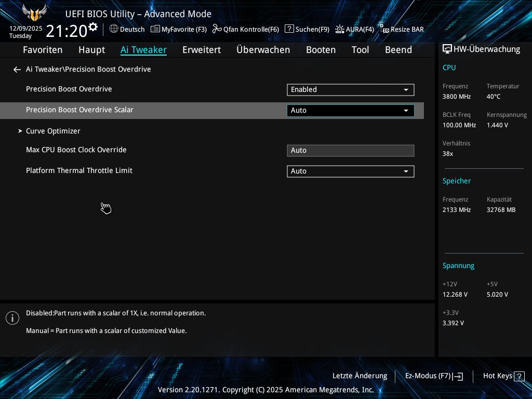The height and width of the screenshot is (399, 532).
Task: Open MyFavorite (F3) list
Action: click(179, 29)
